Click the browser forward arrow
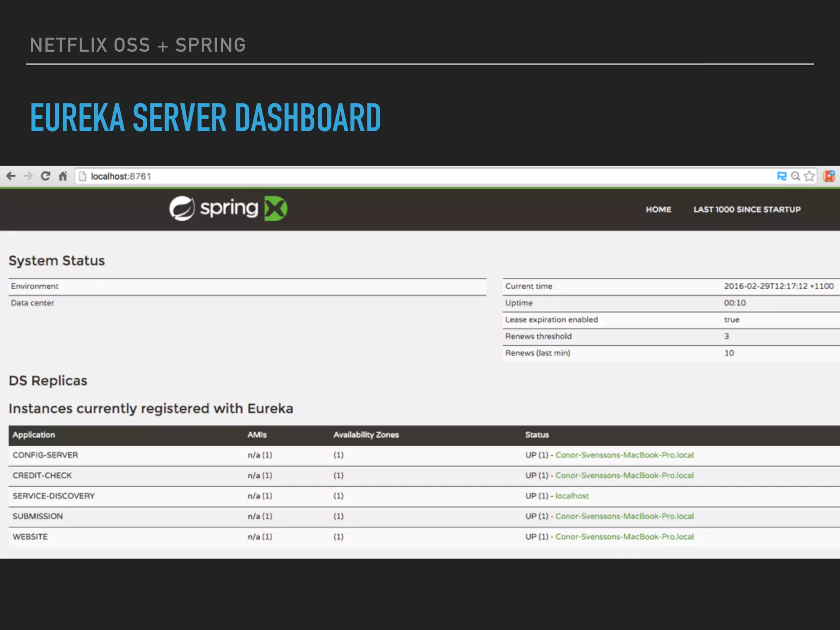 pos(28,176)
